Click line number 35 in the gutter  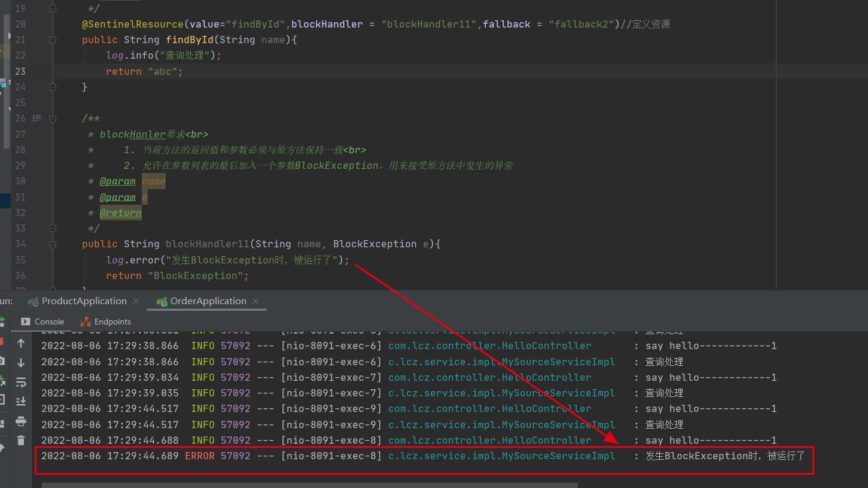coord(20,260)
